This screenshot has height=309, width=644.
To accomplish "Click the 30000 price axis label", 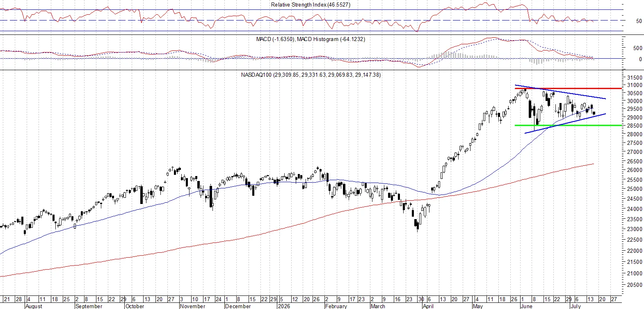I will point(635,101).
